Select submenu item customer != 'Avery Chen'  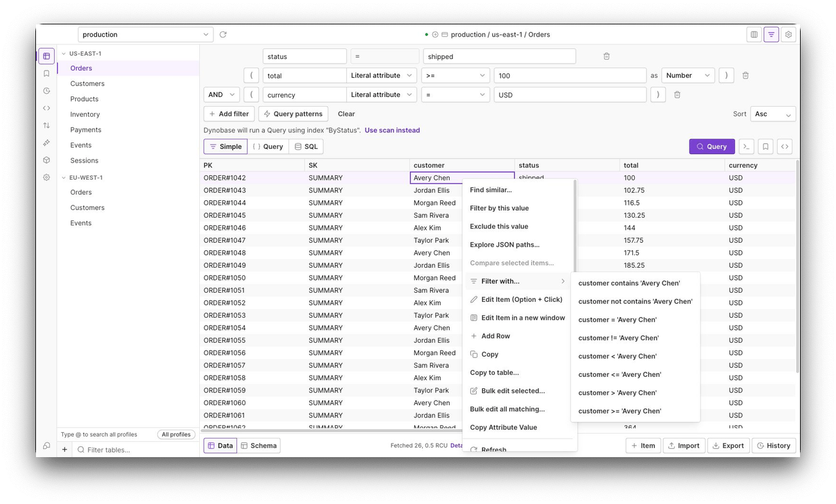(x=635, y=338)
